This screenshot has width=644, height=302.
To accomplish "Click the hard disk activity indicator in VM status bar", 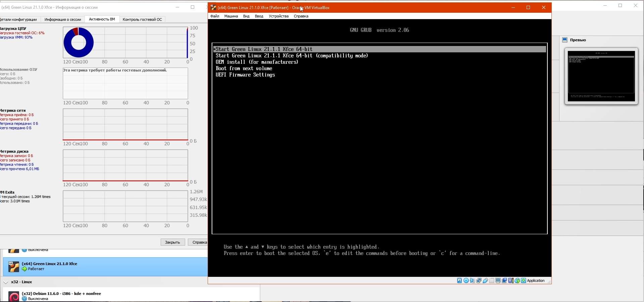I will [x=460, y=281].
